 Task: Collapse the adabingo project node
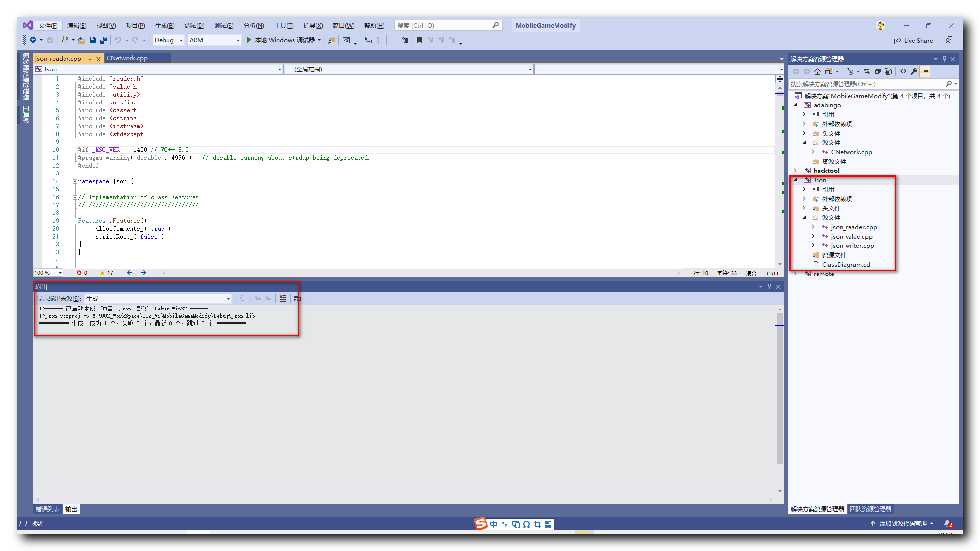tap(796, 105)
